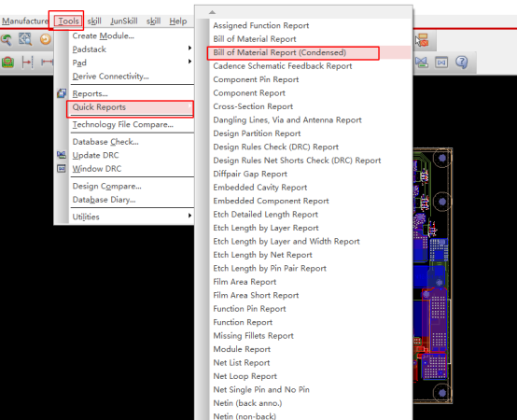517x420 pixels.
Task: Choose Quick Reports in Tools menu
Action: pyautogui.click(x=99, y=107)
